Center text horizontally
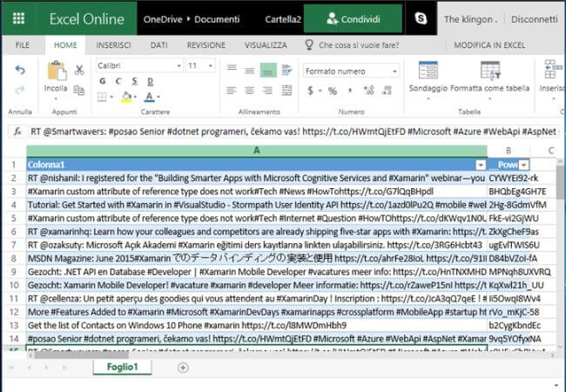 pyautogui.click(x=249, y=91)
